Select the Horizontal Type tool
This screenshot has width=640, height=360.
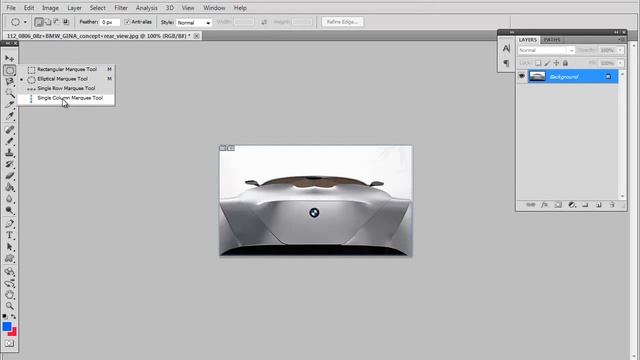point(9,235)
